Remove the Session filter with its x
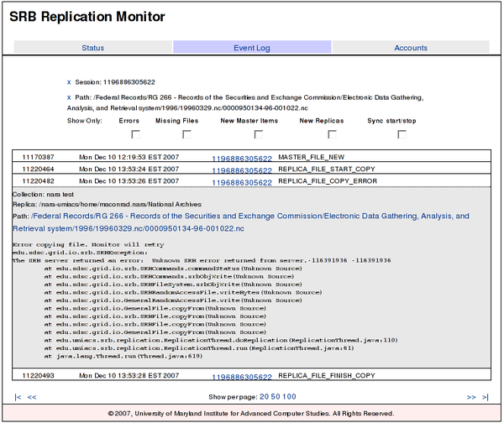 pyautogui.click(x=69, y=82)
